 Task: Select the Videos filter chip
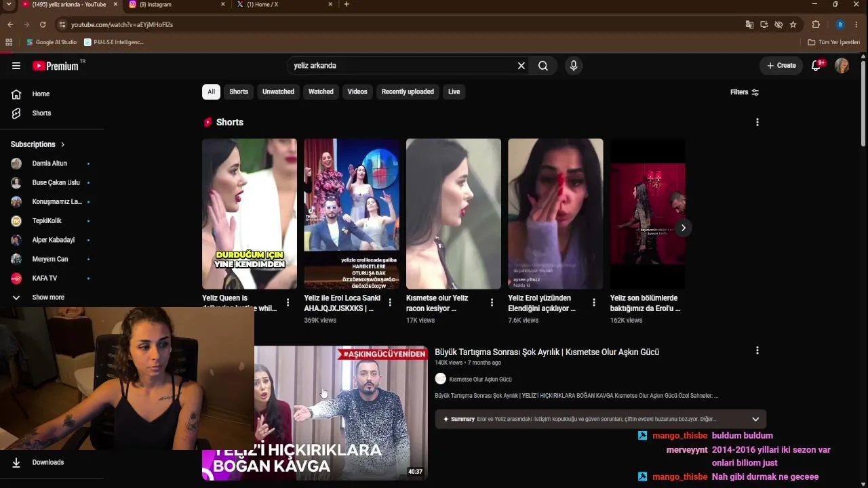[x=357, y=91]
